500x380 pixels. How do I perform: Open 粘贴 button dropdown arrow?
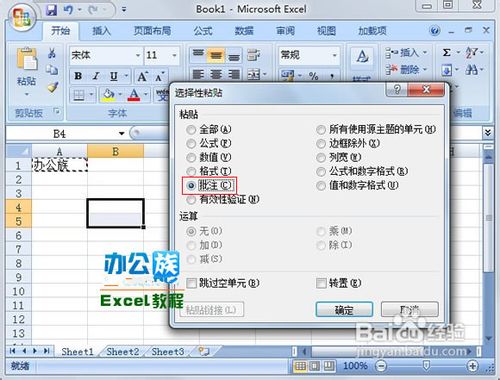[x=27, y=95]
